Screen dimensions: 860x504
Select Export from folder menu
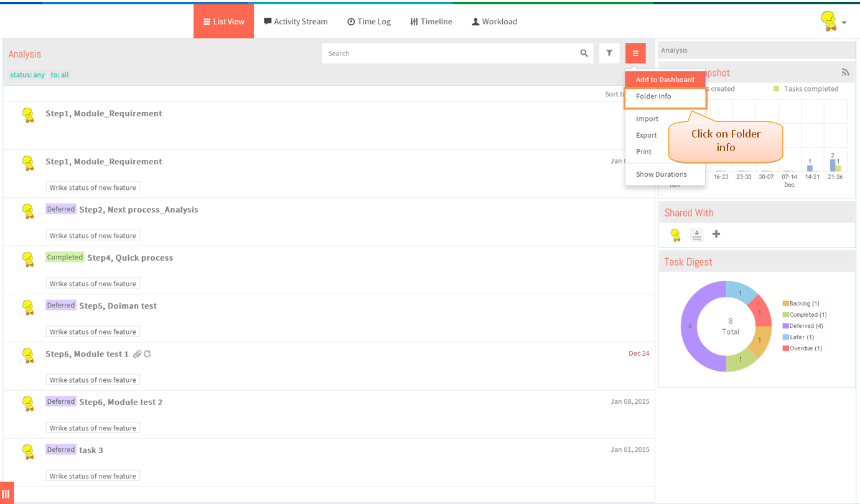tap(647, 135)
